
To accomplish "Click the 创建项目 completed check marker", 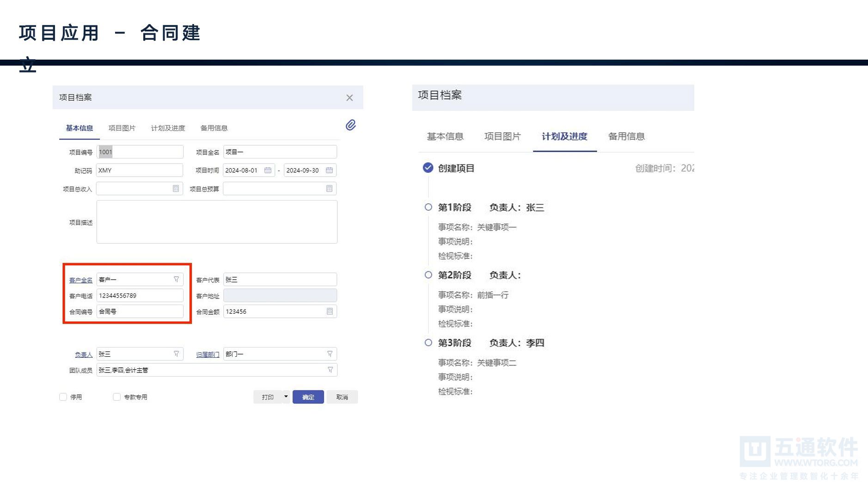I will coord(428,167).
